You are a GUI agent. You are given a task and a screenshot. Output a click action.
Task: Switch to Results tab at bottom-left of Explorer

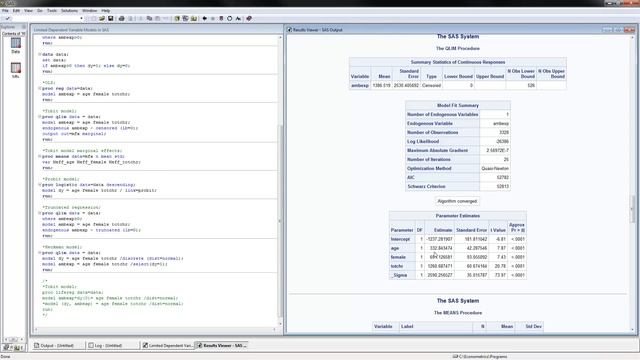tap(7, 347)
